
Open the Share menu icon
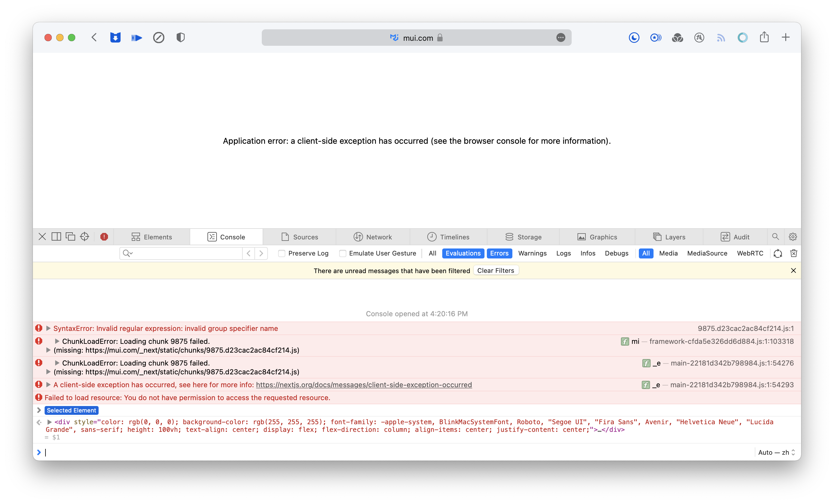(764, 37)
